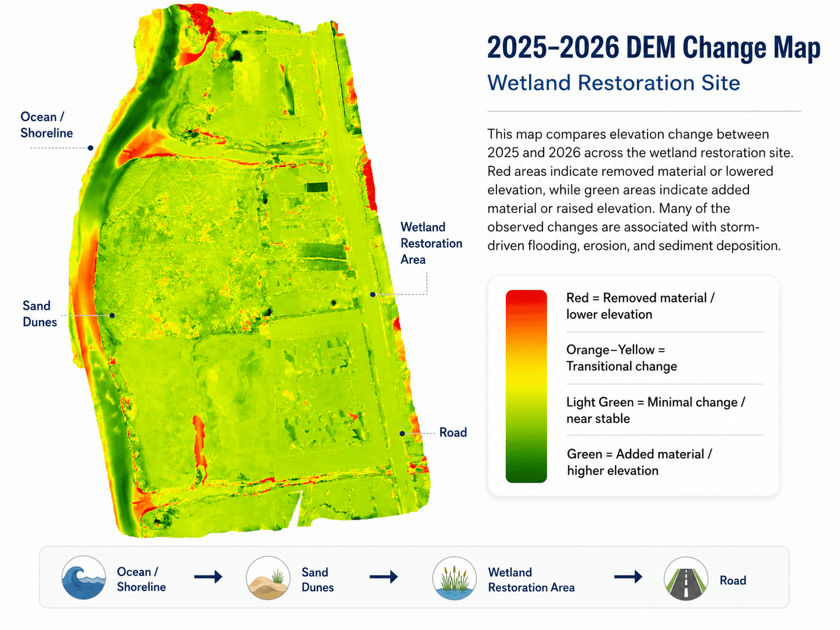Click legend entry Orange–Yellow = Transitional change
Screen dimensions: 840x630
pos(621,358)
